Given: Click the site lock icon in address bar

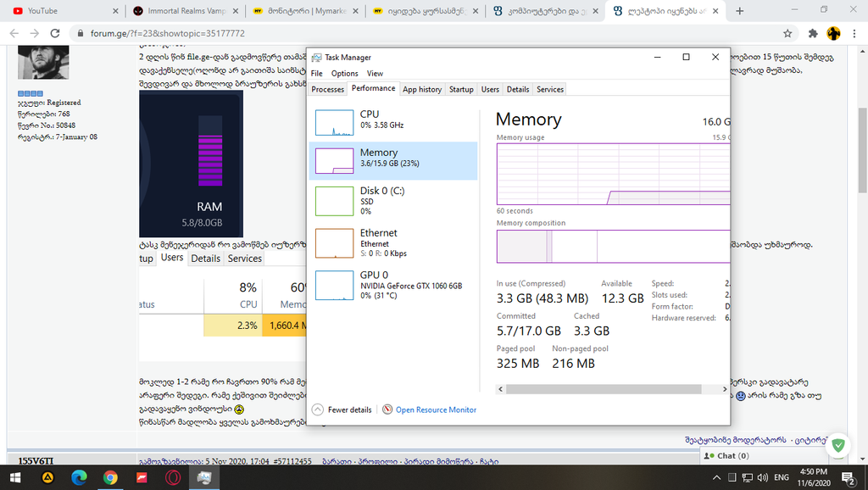Looking at the screenshot, I should [x=81, y=33].
